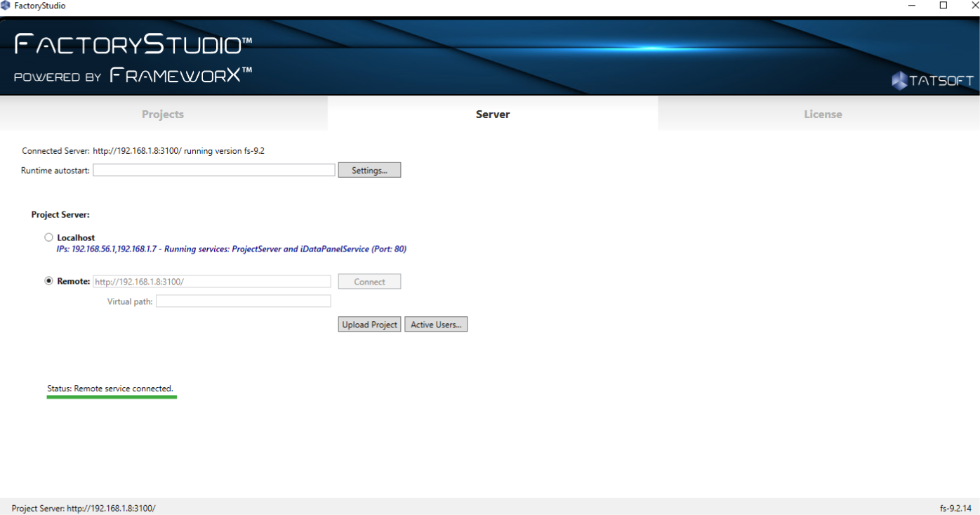980x515 pixels.
Task: Maximize the FactoryStudio window
Action: pyautogui.click(x=943, y=6)
